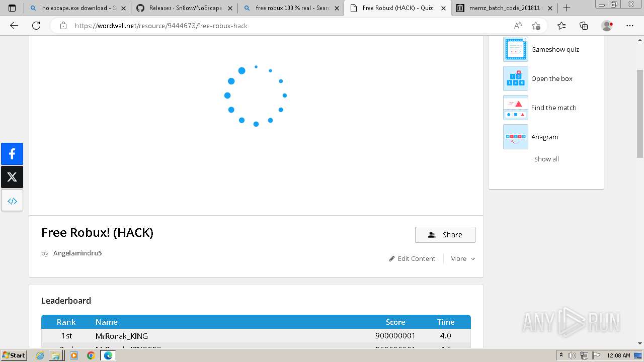
Task: Open Favorites list icon
Action: tap(561, 26)
